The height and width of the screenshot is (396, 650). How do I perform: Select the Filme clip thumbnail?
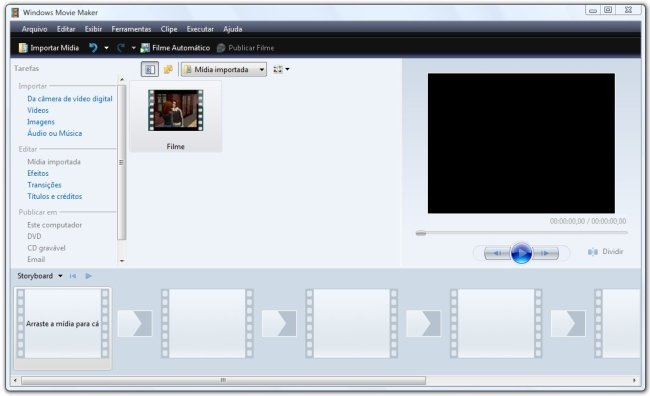[x=176, y=117]
